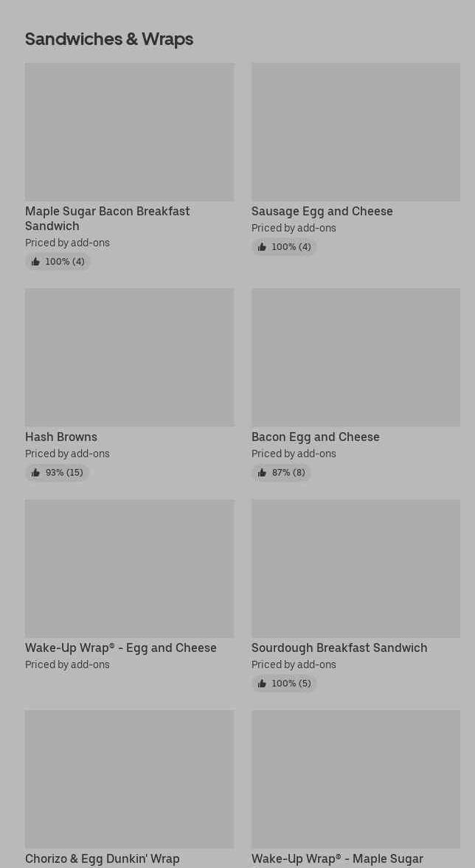Click the Bacon Egg and Cheese title
This screenshot has width=475, height=868.
[x=315, y=437]
